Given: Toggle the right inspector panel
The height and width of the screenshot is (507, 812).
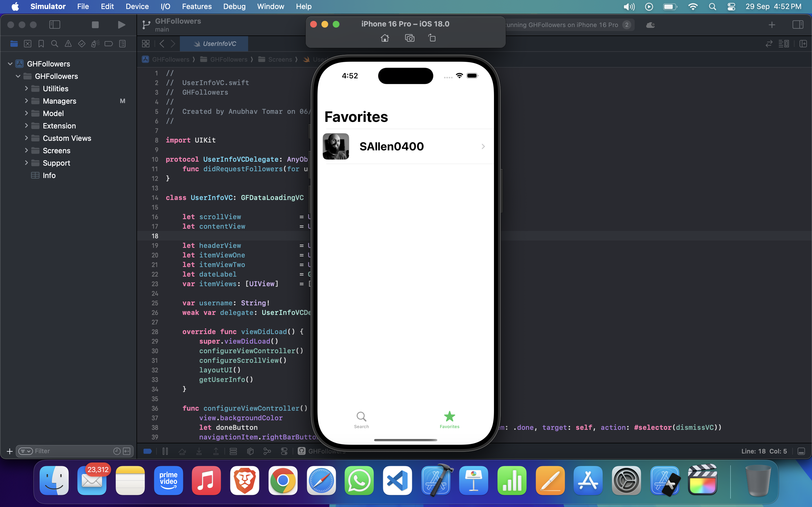Looking at the screenshot, I should pos(798,25).
